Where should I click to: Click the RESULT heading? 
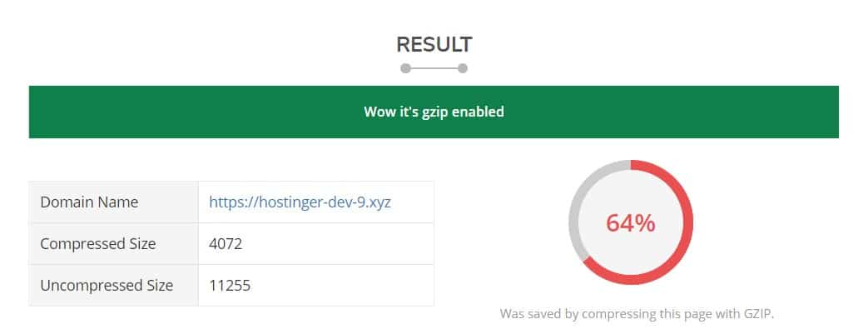[x=434, y=45]
